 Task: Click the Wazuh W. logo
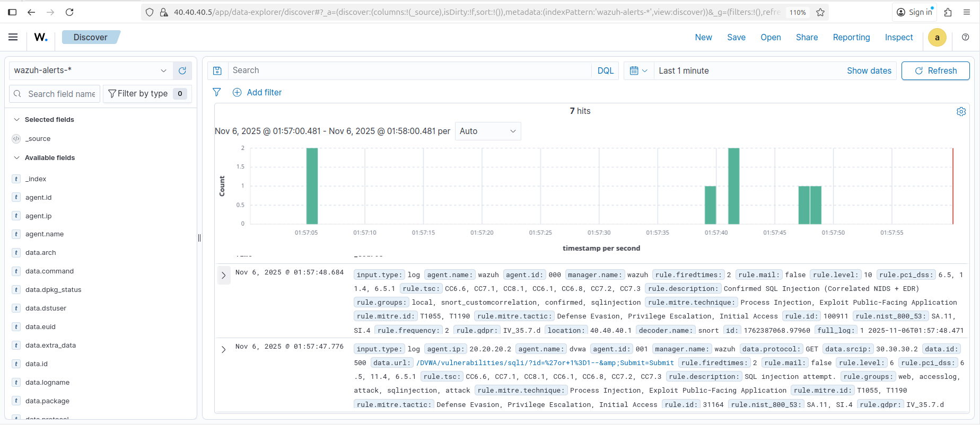pyautogui.click(x=41, y=37)
